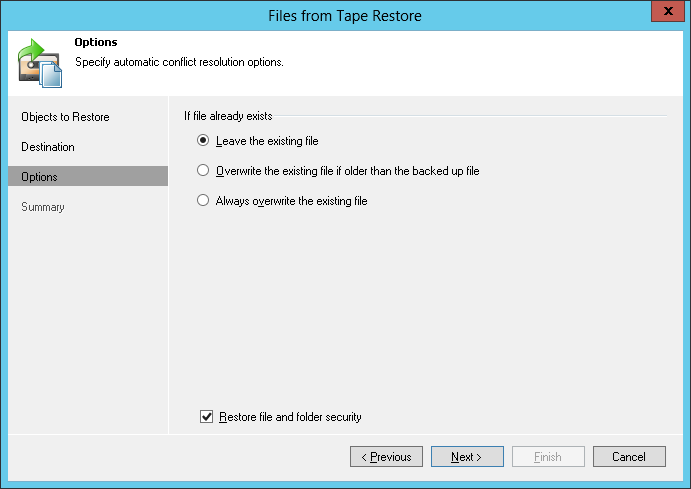Click the tape restore wizard icon
The image size is (691, 489).
[x=39, y=61]
